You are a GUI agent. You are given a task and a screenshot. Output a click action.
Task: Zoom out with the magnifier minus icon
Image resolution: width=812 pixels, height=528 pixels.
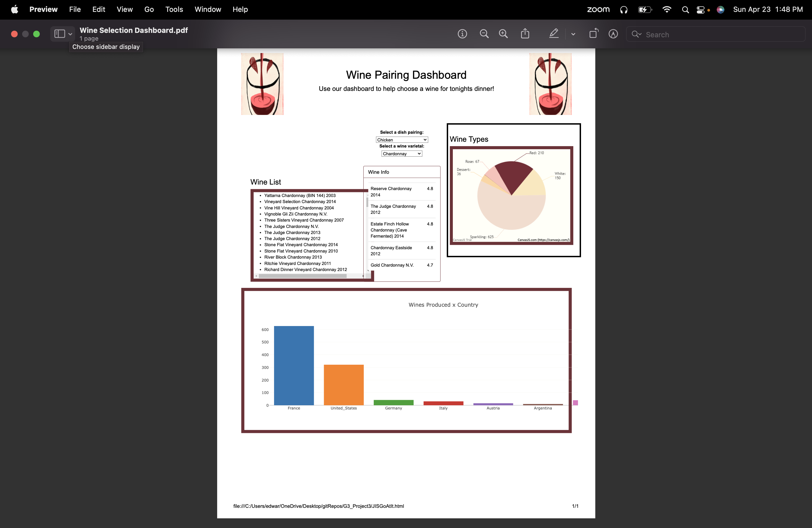[x=484, y=34]
